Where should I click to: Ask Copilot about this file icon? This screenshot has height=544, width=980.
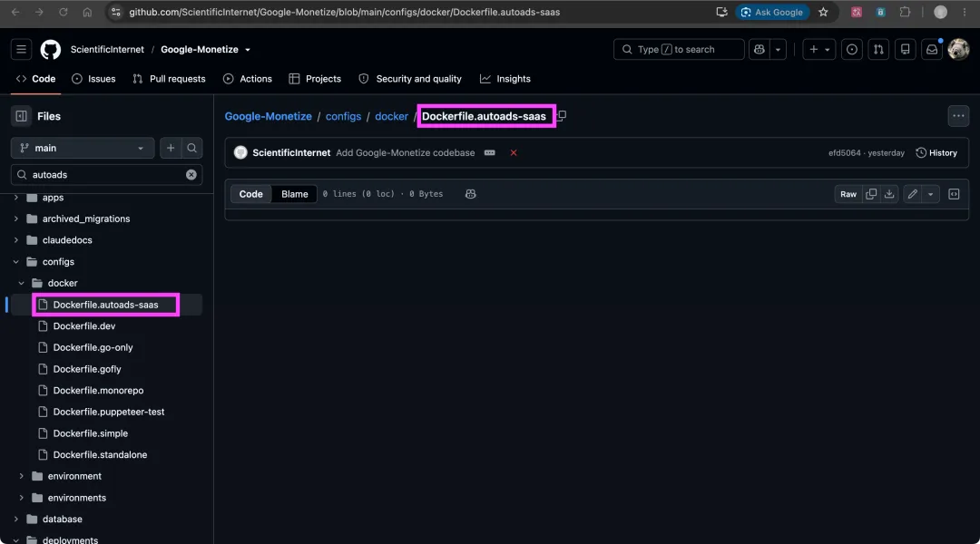tap(471, 194)
